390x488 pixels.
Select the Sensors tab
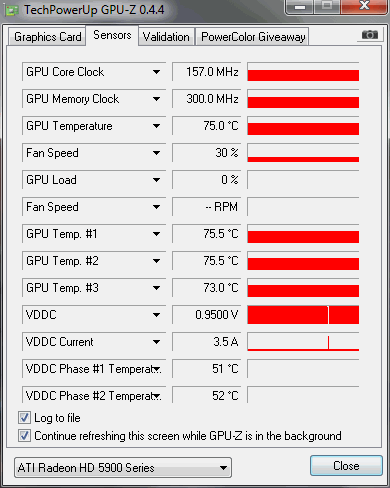(112, 35)
